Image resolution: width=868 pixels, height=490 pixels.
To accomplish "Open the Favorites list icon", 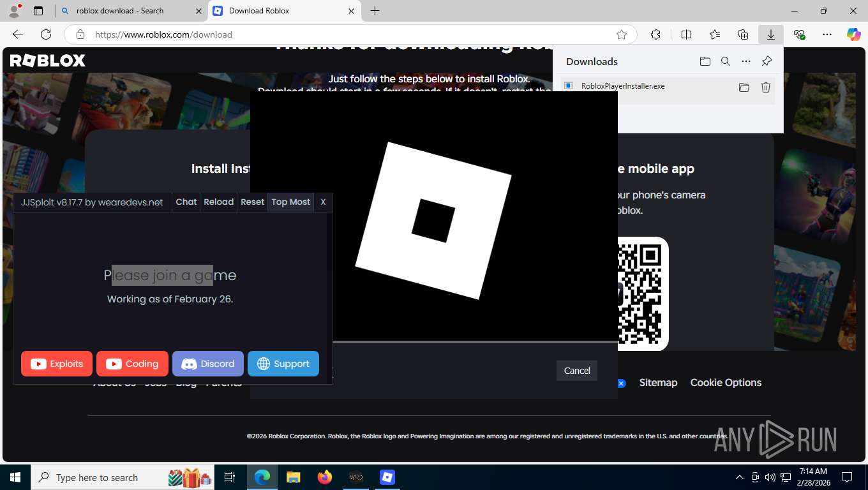I will coord(715,34).
